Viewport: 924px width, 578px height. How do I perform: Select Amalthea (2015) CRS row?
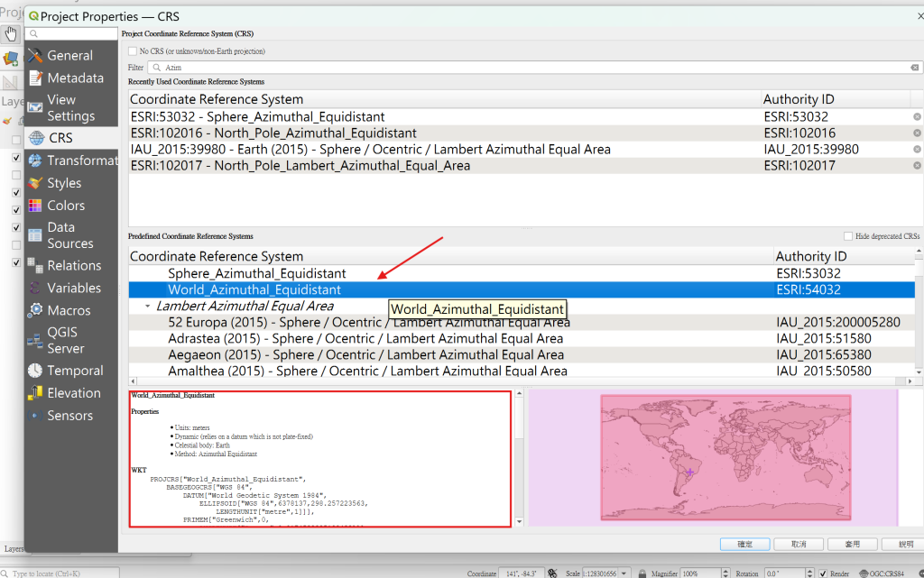click(522, 371)
